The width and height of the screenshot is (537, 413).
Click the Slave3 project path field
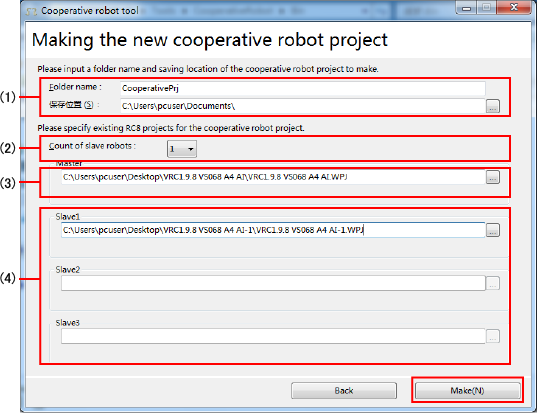273,336
